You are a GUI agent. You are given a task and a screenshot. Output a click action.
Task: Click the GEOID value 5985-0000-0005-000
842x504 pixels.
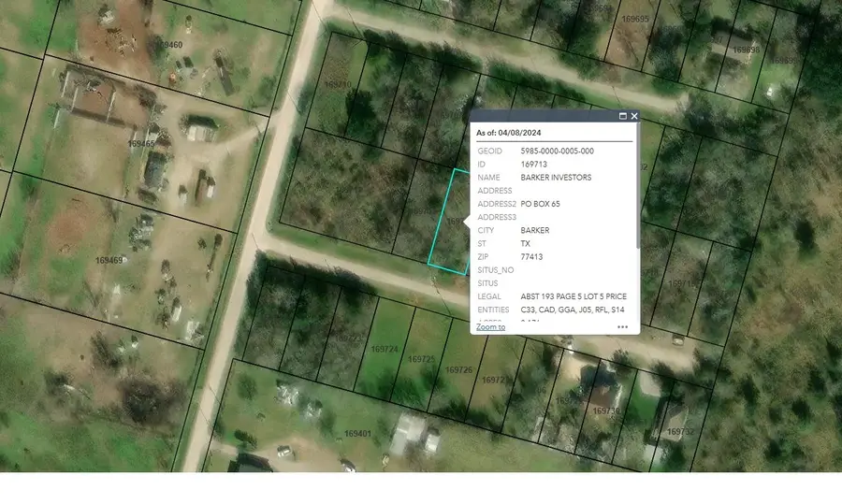[557, 151]
